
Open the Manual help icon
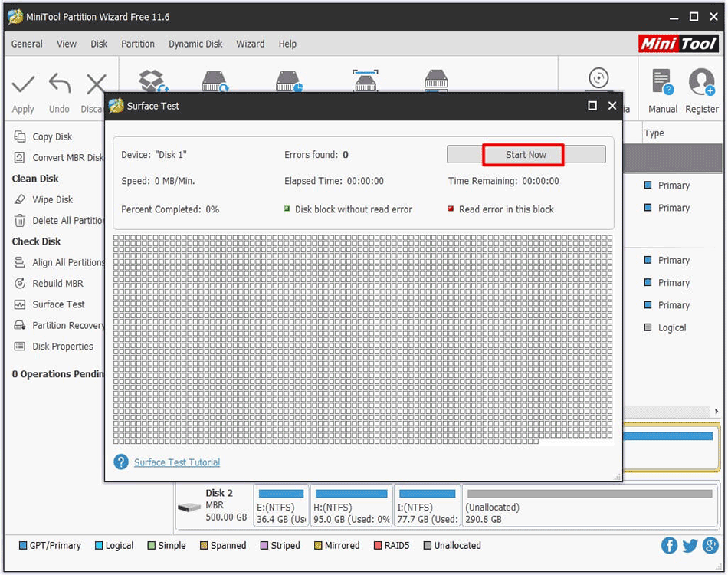click(662, 83)
